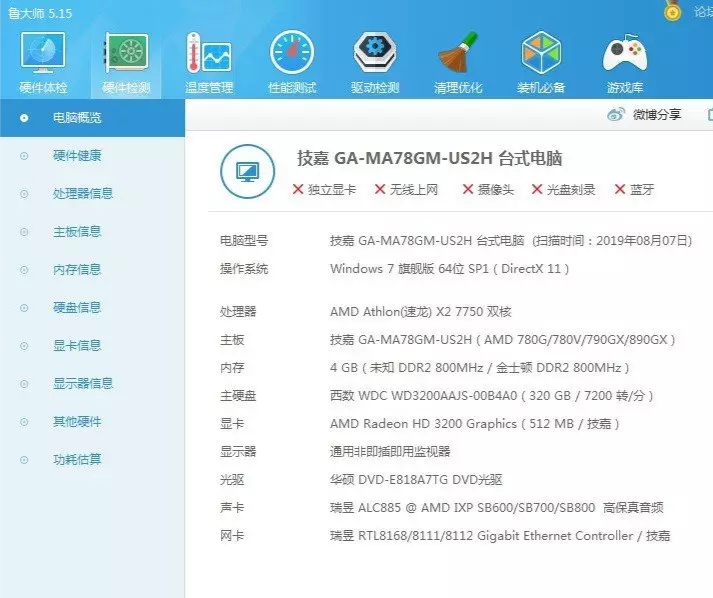Open 硬件体检 hardware checkup icon
This screenshot has height=598, width=713.
click(43, 53)
